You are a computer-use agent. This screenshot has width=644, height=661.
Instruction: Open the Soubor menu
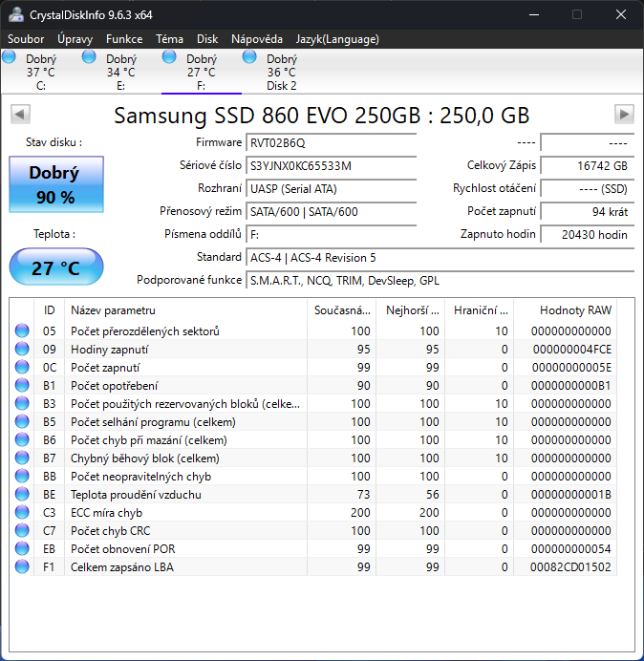click(26, 39)
